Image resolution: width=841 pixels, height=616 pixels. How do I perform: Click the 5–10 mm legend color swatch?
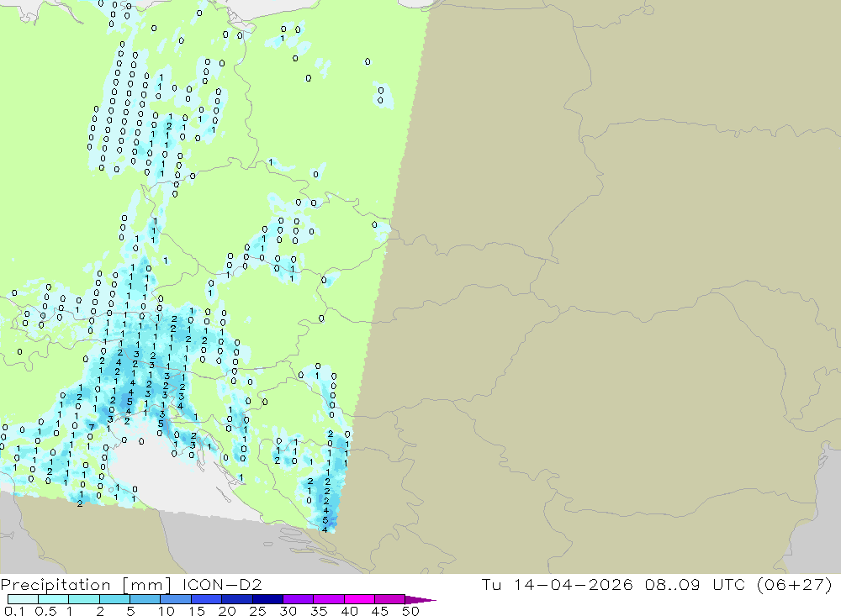[x=145, y=599]
